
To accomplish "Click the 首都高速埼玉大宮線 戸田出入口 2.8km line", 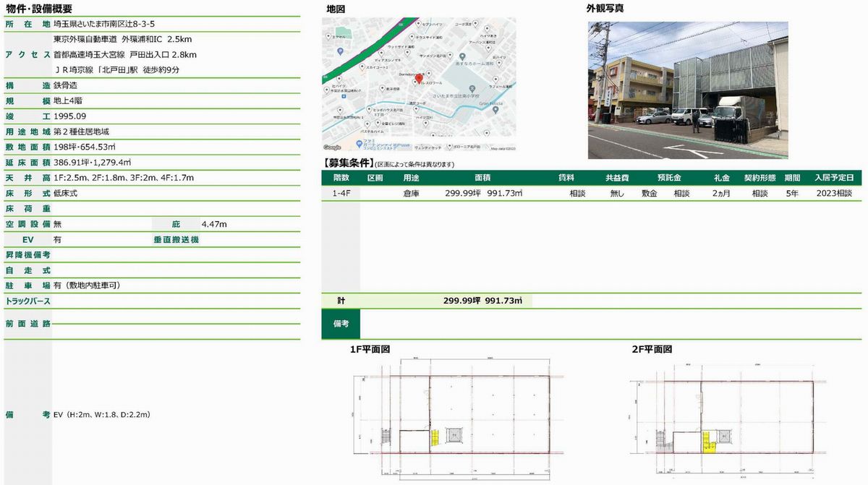I will click(x=125, y=54).
